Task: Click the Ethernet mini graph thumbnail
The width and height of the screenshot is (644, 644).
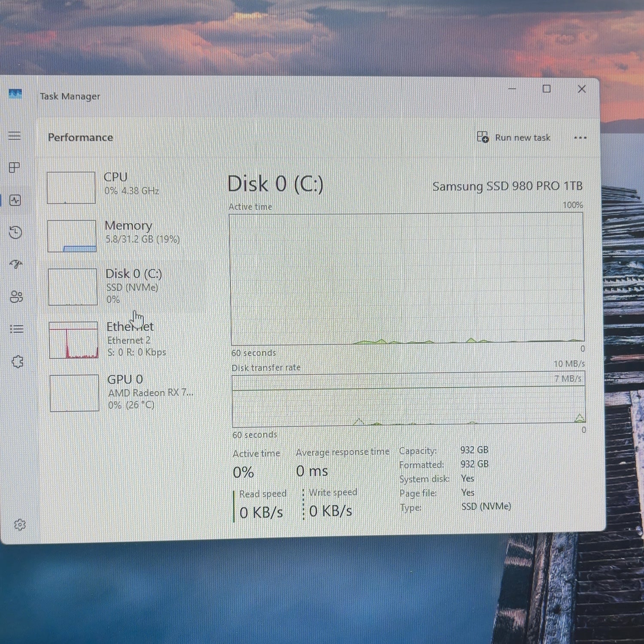Action: point(73,340)
